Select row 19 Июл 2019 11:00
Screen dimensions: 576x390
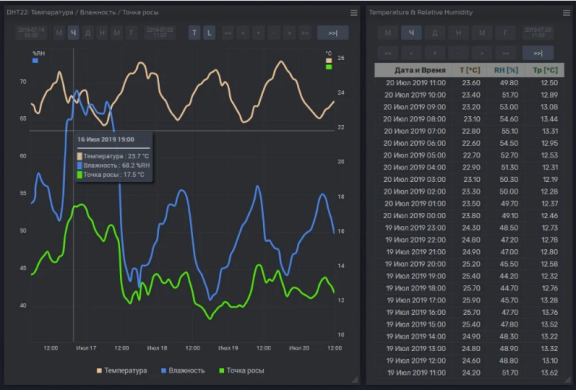(x=469, y=373)
